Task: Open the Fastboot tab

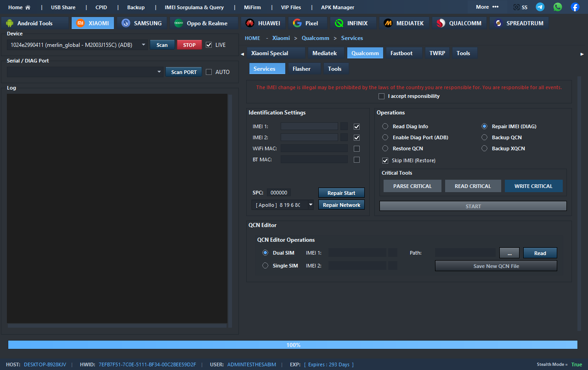Action: click(x=401, y=53)
